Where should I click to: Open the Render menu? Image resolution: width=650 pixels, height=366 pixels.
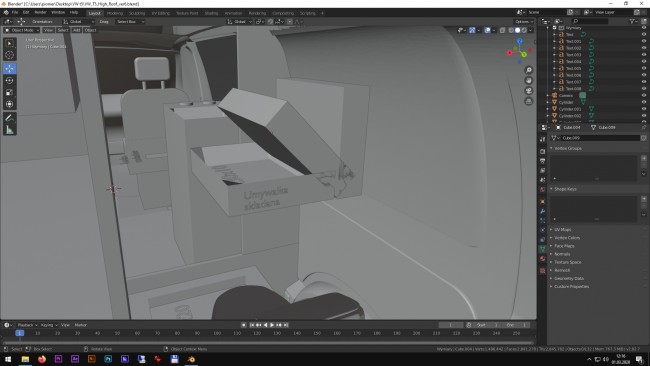tap(40, 12)
